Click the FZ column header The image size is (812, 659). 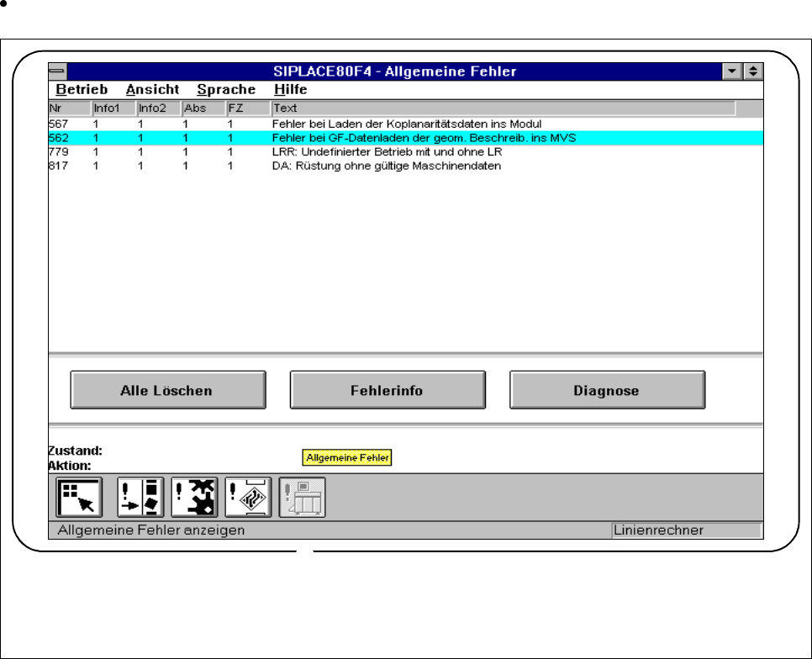click(248, 108)
